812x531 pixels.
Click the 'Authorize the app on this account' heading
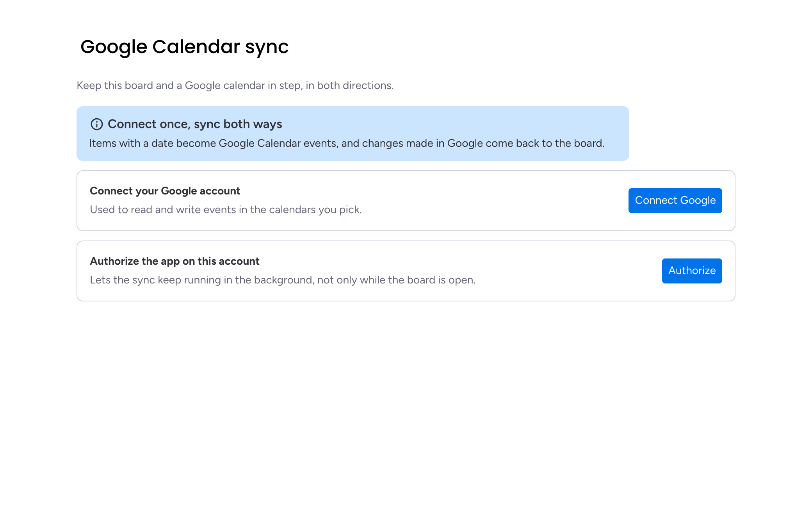pyautogui.click(x=175, y=261)
